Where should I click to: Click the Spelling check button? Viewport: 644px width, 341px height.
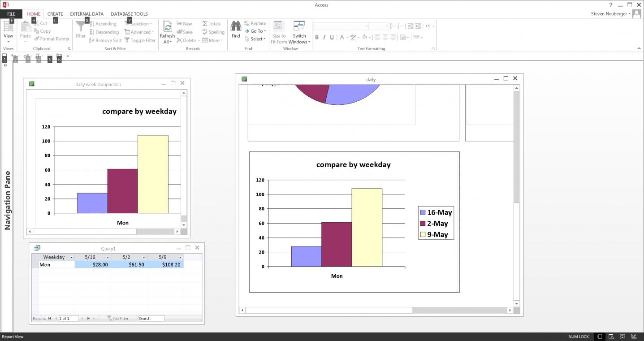coord(213,32)
